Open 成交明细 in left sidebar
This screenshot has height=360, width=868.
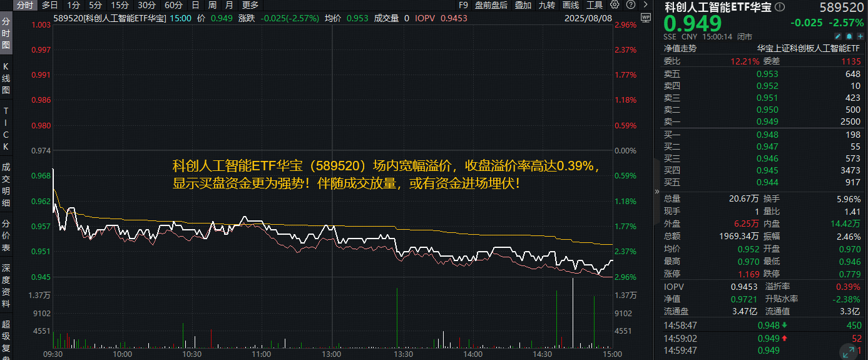pos(6,185)
